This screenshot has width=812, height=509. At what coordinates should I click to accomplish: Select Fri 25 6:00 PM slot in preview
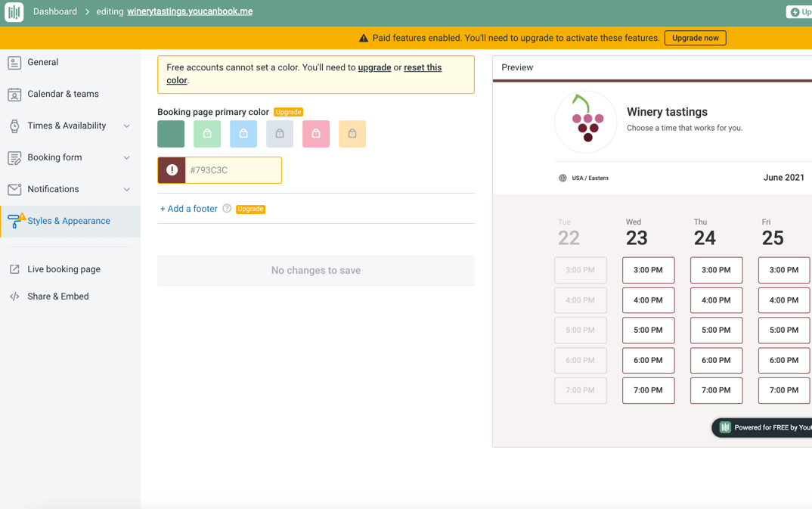(784, 360)
